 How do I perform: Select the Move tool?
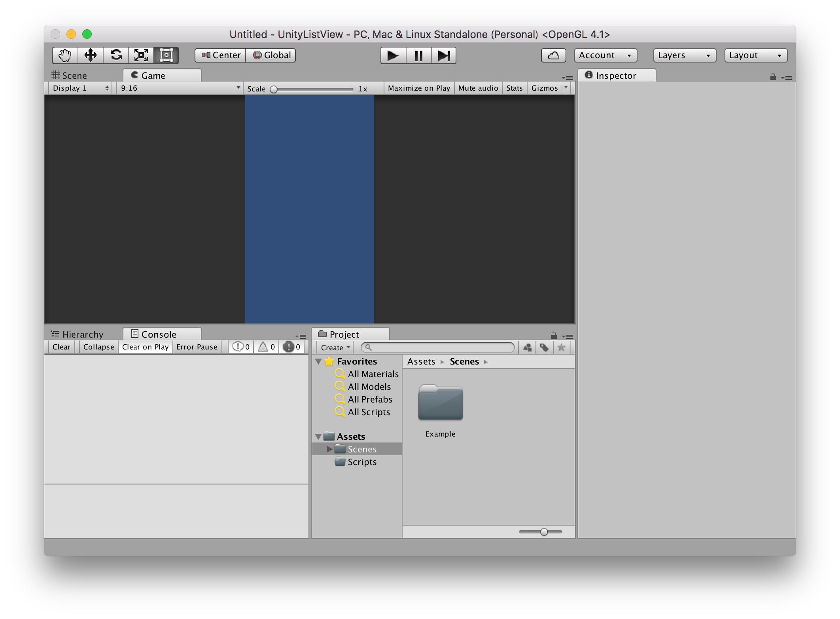tap(91, 55)
